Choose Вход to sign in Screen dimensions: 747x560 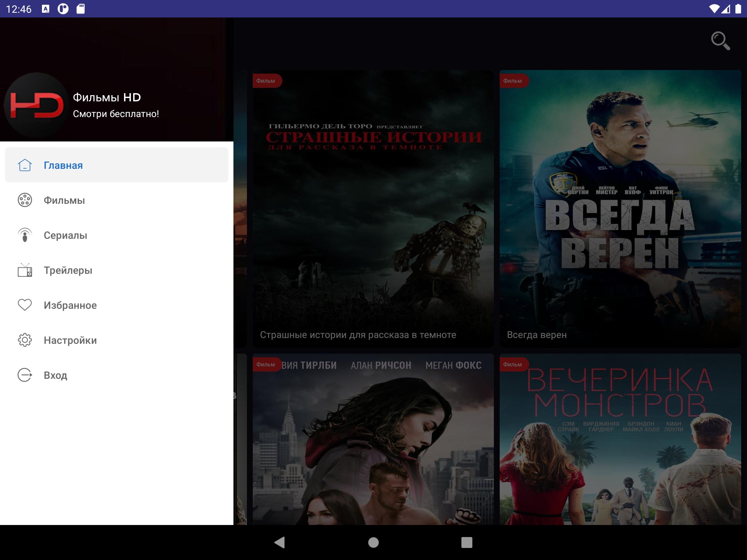(117, 375)
